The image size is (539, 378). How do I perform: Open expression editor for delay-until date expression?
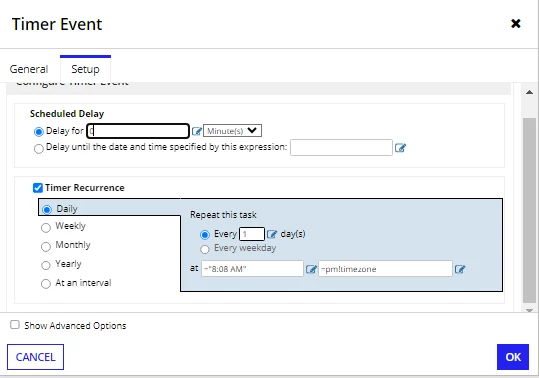[400, 148]
